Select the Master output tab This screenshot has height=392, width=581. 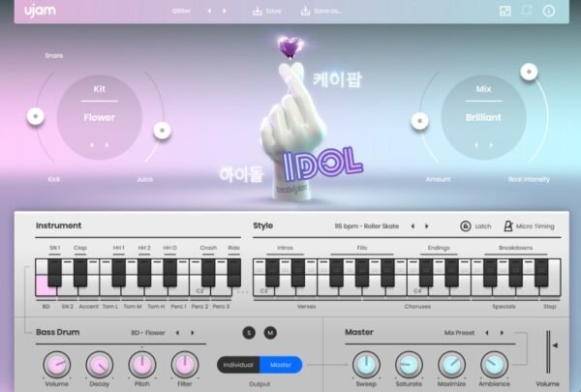281,365
